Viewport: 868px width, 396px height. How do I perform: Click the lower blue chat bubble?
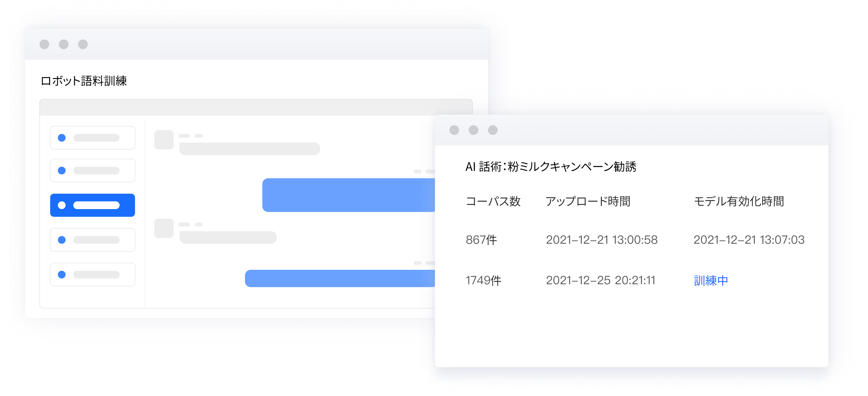pos(340,278)
